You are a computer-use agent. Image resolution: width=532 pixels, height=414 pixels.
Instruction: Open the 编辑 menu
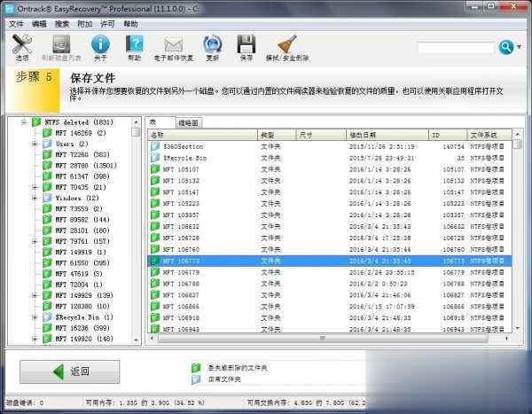pyautogui.click(x=39, y=24)
